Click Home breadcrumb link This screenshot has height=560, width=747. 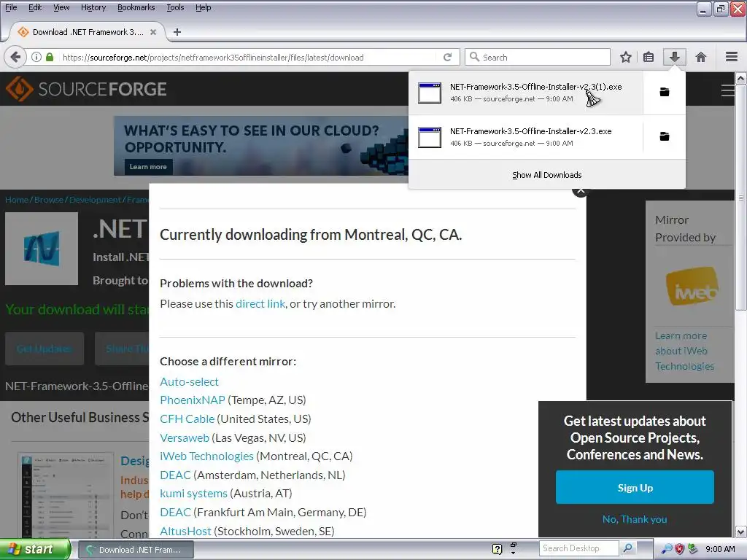point(17,200)
